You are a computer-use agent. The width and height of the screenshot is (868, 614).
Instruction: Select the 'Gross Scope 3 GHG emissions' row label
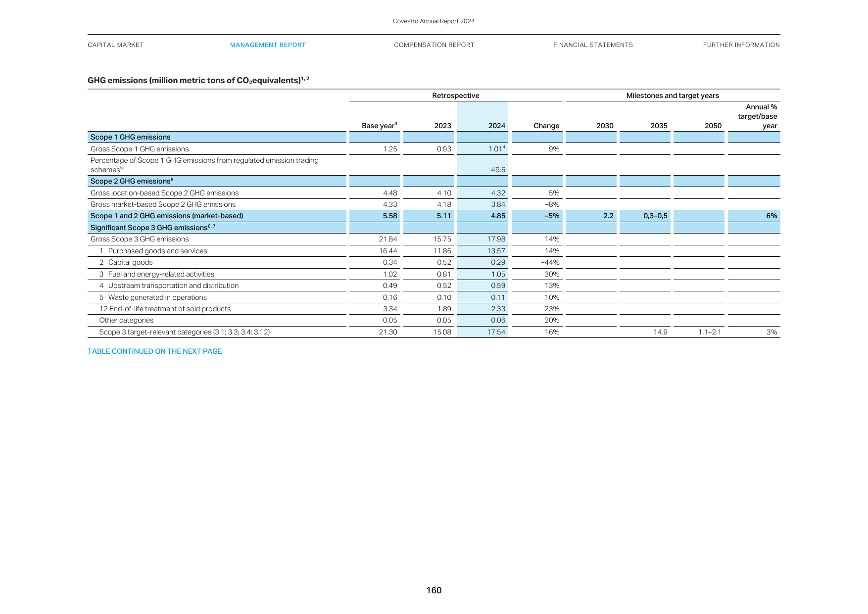pyautogui.click(x=140, y=239)
